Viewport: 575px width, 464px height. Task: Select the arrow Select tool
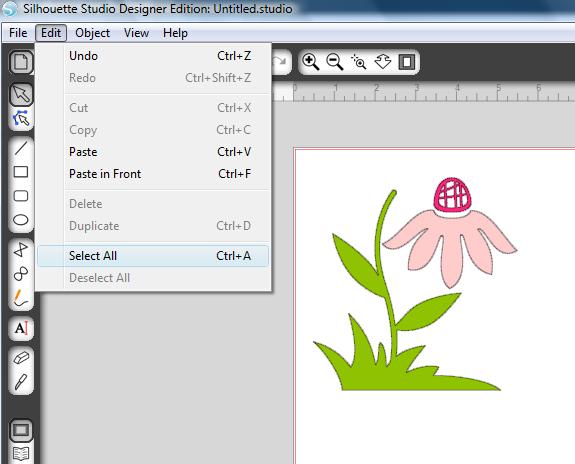(x=21, y=94)
